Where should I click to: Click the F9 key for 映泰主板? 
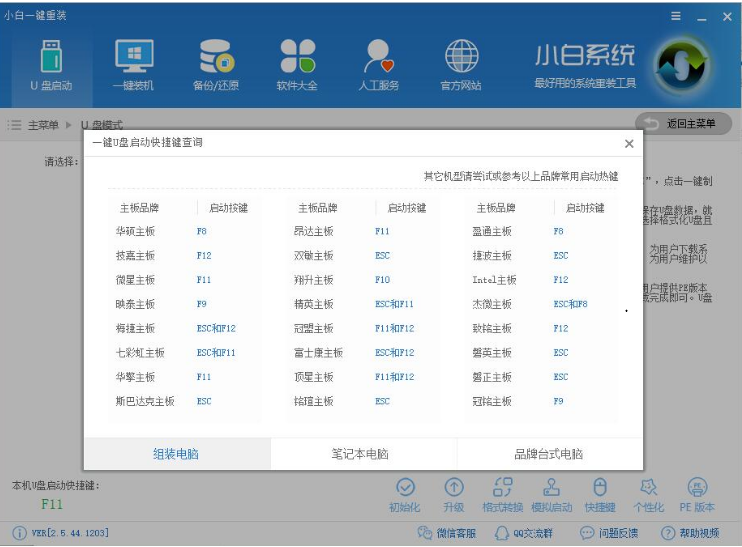pyautogui.click(x=202, y=304)
